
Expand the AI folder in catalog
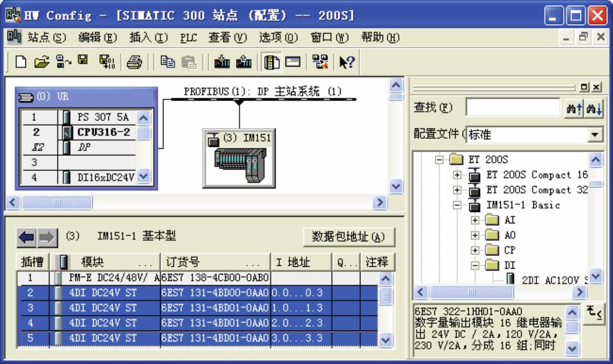tap(475, 220)
